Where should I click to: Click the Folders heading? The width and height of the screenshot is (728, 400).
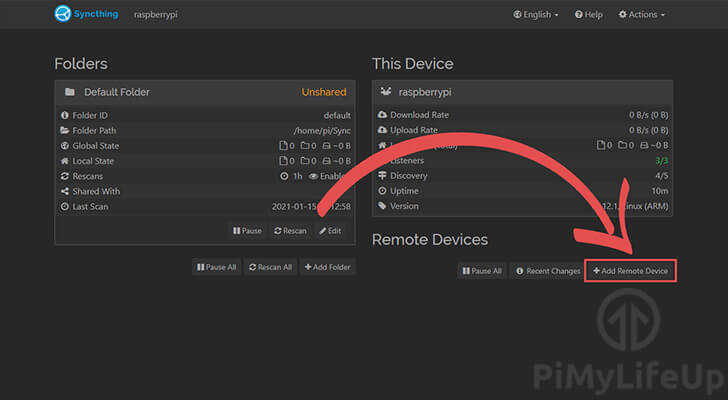point(81,64)
